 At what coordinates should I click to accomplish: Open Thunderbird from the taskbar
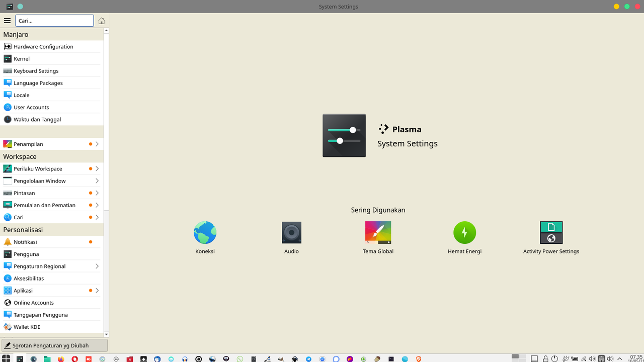157,359
